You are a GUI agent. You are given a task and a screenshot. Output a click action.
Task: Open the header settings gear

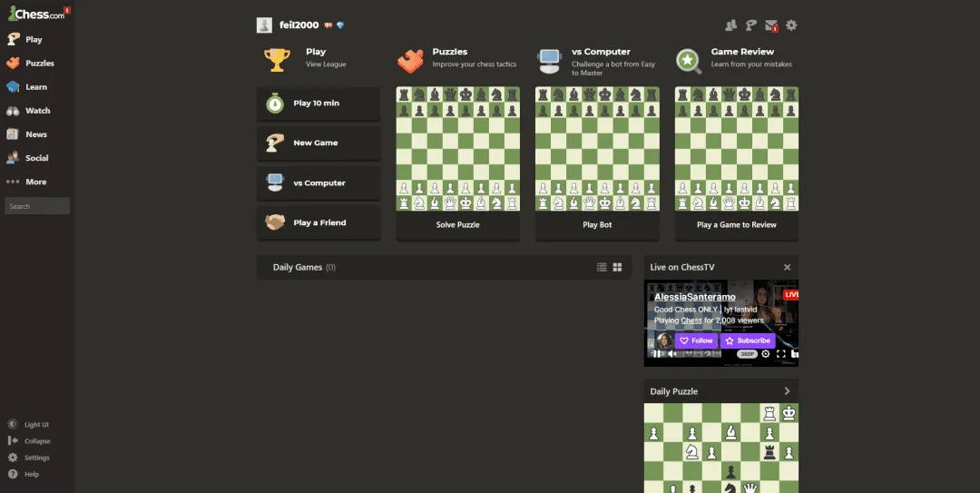coord(791,25)
